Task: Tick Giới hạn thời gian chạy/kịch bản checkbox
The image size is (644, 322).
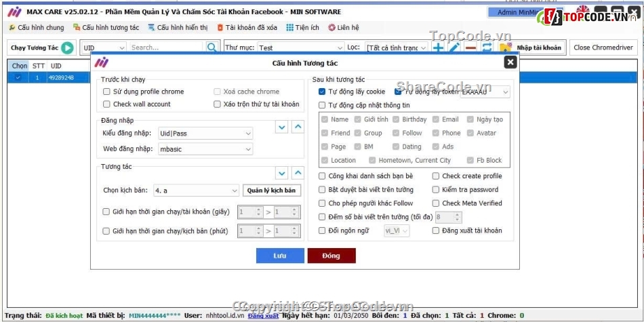Action: pos(106,231)
